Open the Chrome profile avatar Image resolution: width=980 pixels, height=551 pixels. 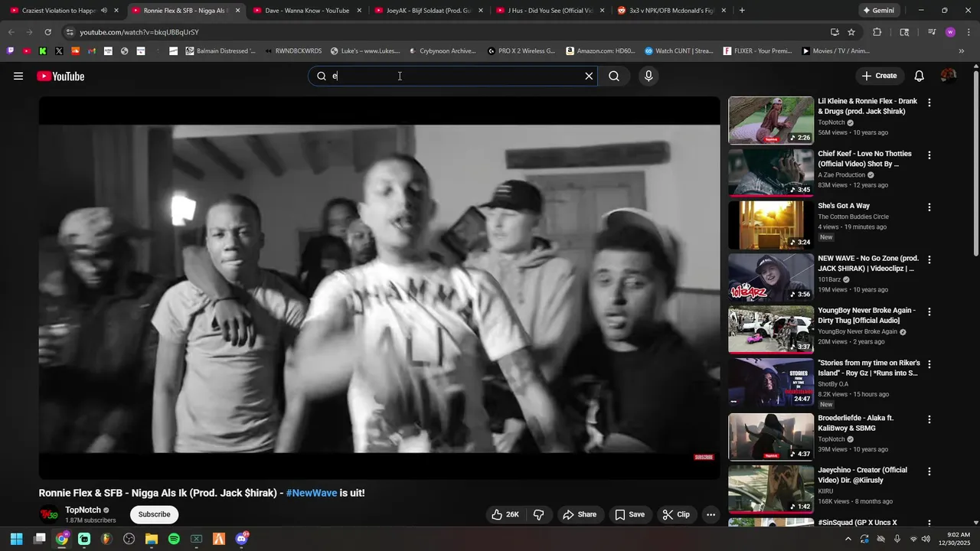950,32
